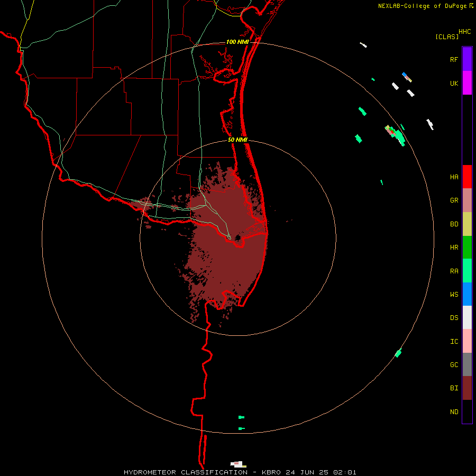Image resolution: width=476 pixels, height=476 pixels.
Task: Click the BI dark red legend swatch
Action: pos(467,388)
